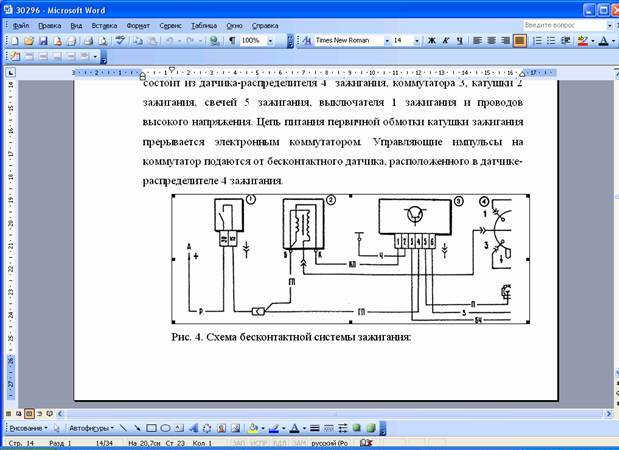Insert clip art from Drawing toolbar
This screenshot has width=619, height=450.
click(221, 428)
